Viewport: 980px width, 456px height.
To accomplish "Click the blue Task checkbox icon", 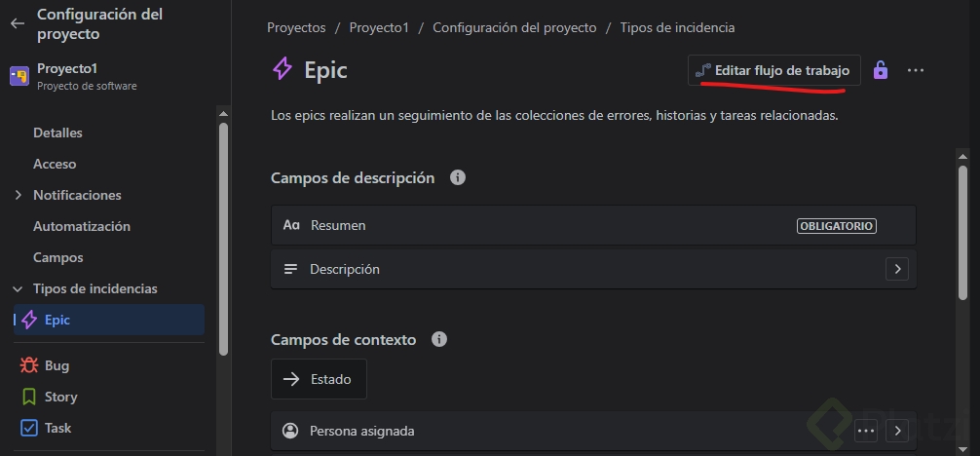I will click(x=29, y=428).
